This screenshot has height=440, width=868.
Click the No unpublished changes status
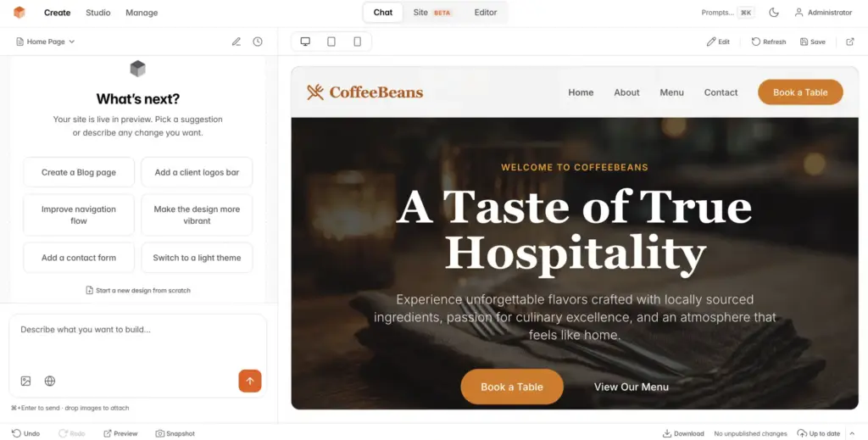750,433
